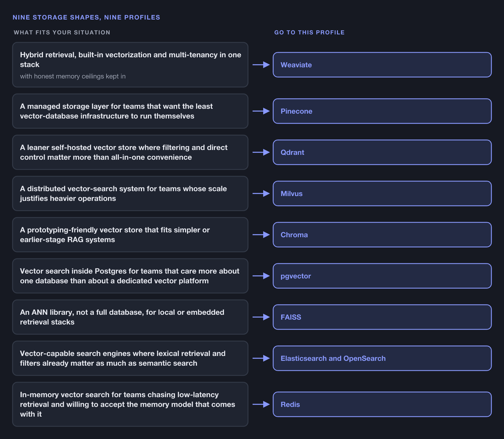Open the Qdrant profile box

382,152
